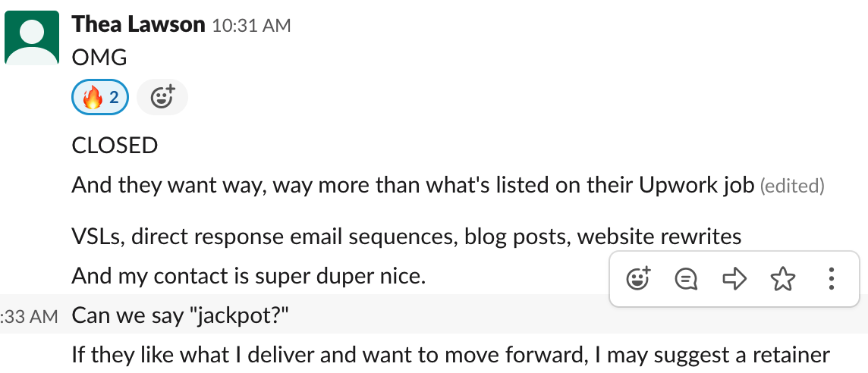Reply in thread to the jackpot message

687,278
